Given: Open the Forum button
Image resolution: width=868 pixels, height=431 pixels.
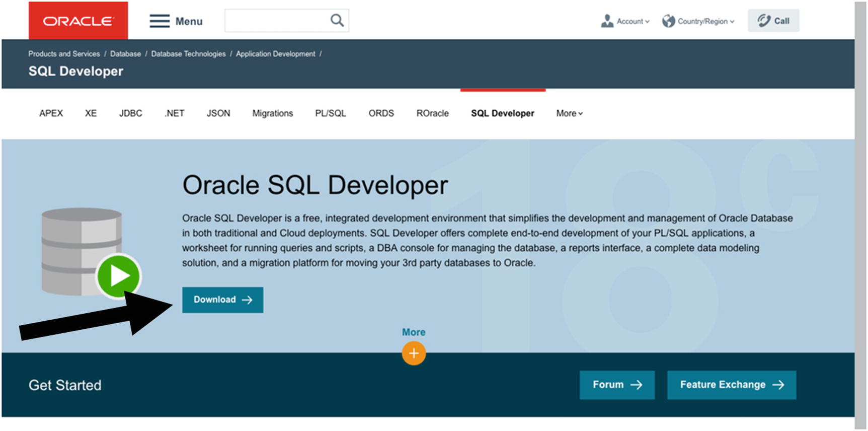Looking at the screenshot, I should [617, 385].
